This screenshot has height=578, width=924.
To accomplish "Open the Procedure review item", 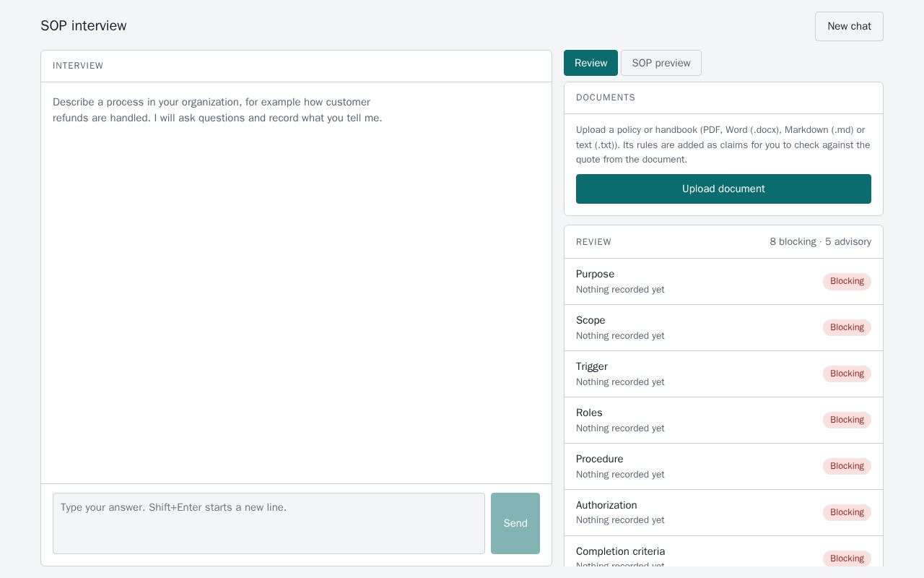I will (723, 467).
